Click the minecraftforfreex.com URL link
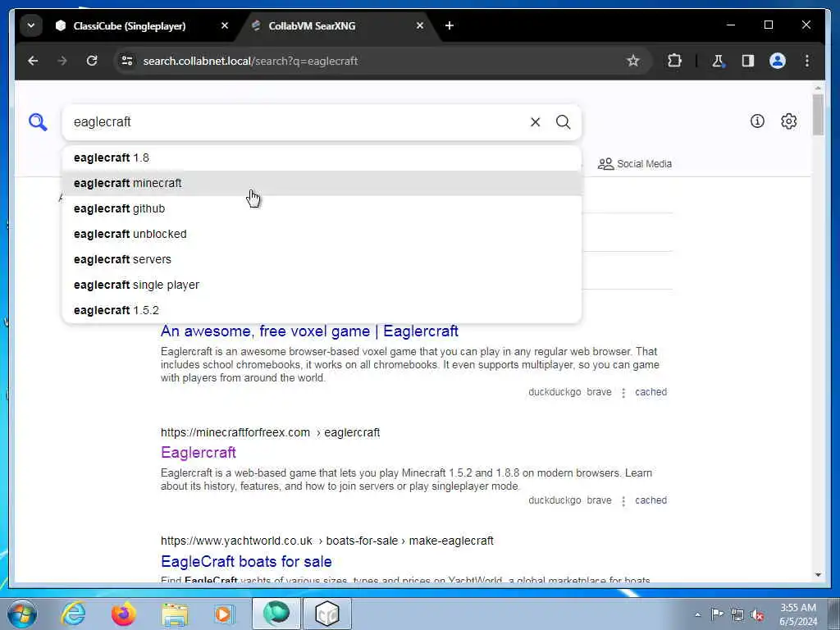Image resolution: width=840 pixels, height=630 pixels. point(270,432)
